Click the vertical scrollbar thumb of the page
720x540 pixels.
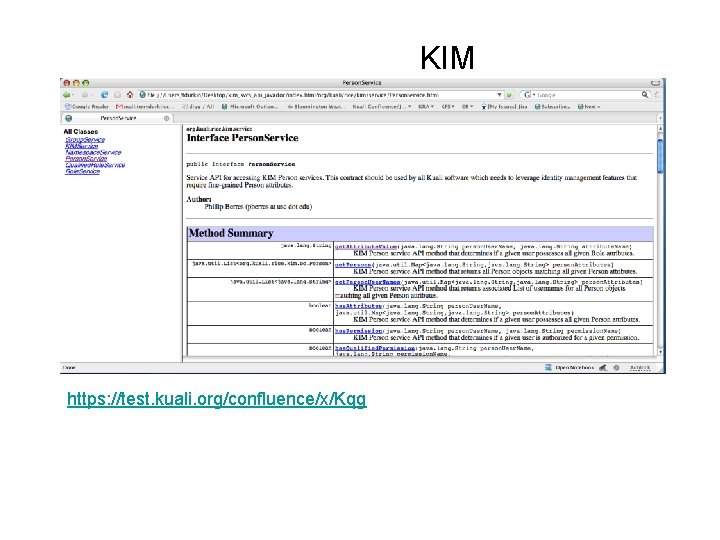coord(660,156)
